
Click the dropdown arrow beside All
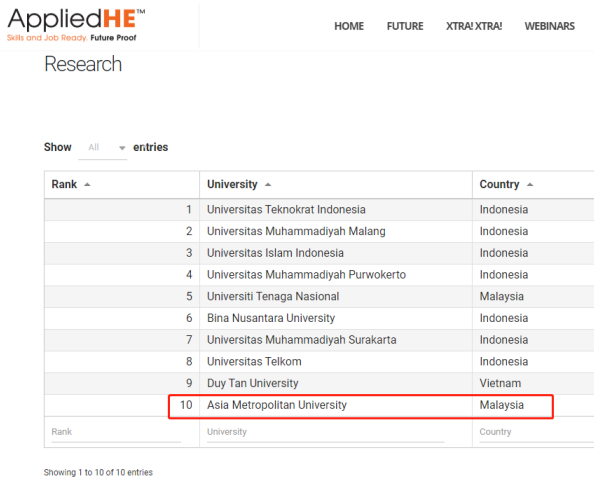[x=122, y=148]
